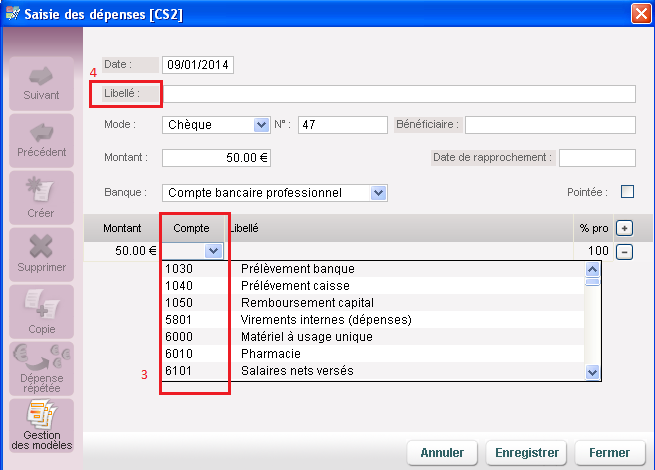Click the Fermer button
655x470 pixels.
[609, 452]
